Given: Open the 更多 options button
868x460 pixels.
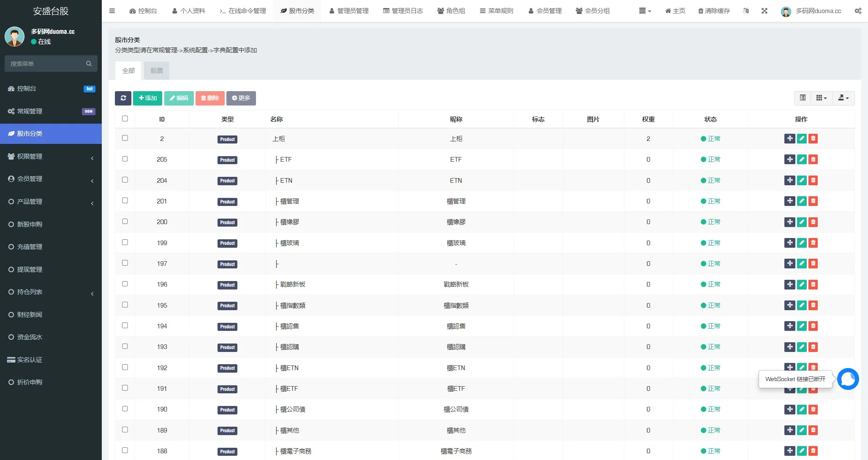Looking at the screenshot, I should (x=241, y=98).
